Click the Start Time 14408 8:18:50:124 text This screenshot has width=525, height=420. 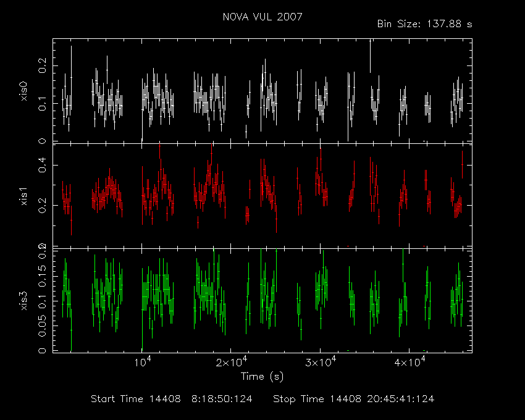[172, 399]
